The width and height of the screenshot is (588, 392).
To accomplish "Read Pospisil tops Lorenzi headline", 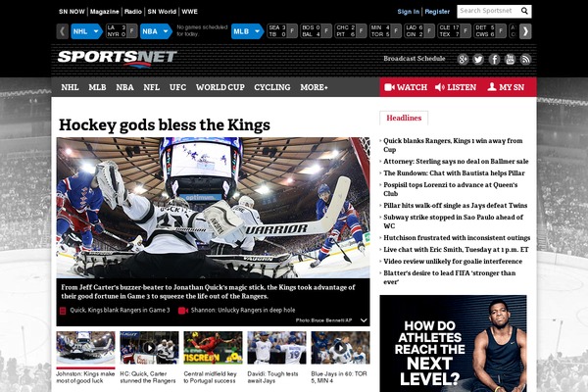I will 451,189.
